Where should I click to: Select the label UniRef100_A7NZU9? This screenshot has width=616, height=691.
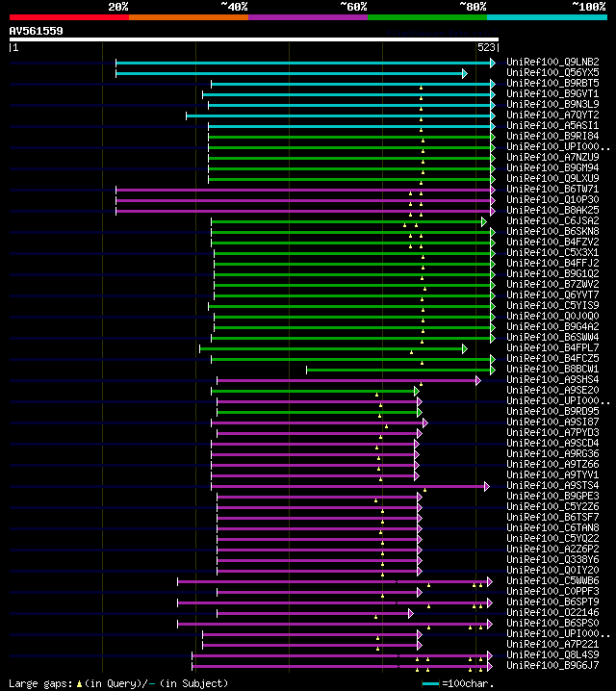pyautogui.click(x=552, y=157)
